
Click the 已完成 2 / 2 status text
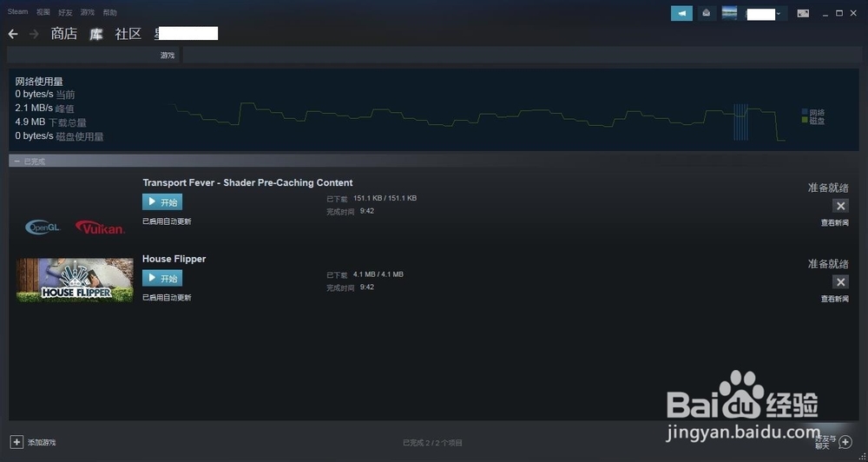[432, 443]
